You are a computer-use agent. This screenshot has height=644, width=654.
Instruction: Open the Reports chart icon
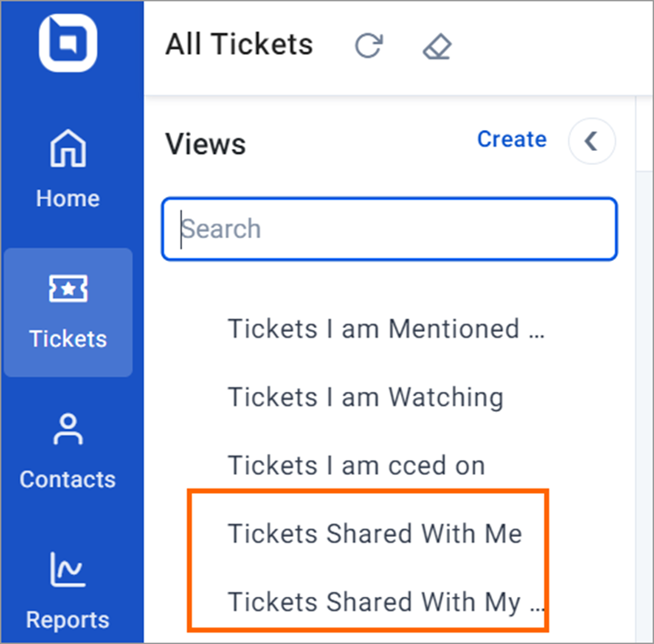pyautogui.click(x=68, y=569)
